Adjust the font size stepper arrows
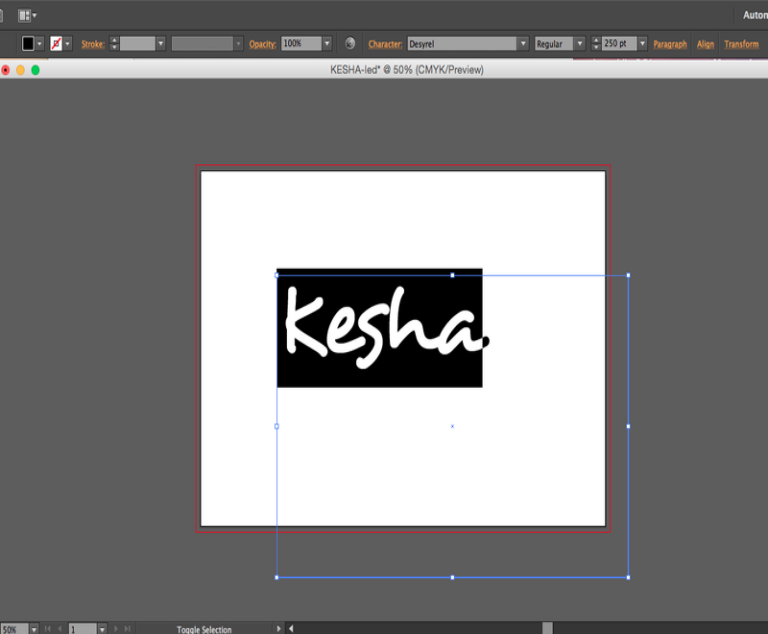The height and width of the screenshot is (634, 768). tap(596, 44)
